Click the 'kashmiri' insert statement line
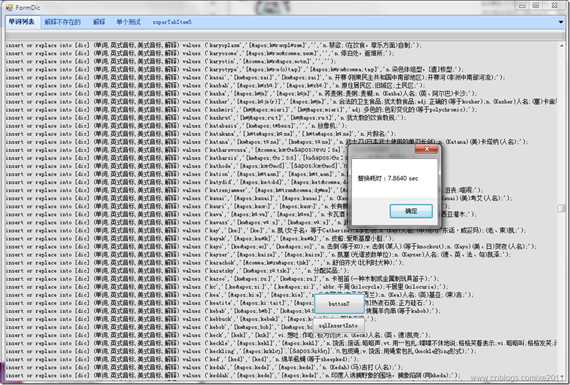This screenshot has height=385, width=570. tap(242, 109)
